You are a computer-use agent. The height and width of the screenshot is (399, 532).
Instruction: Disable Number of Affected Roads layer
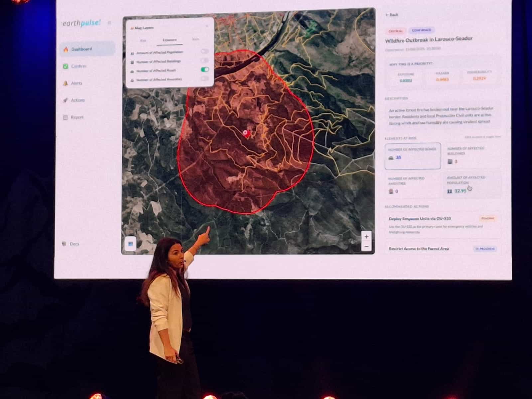pos(204,69)
